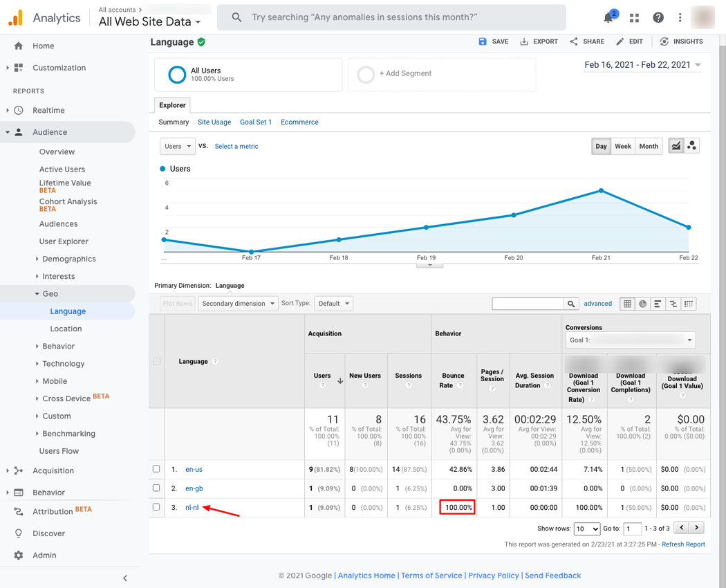The height and width of the screenshot is (588, 726).
Task: Click the nl-nl language link
Action: point(192,507)
